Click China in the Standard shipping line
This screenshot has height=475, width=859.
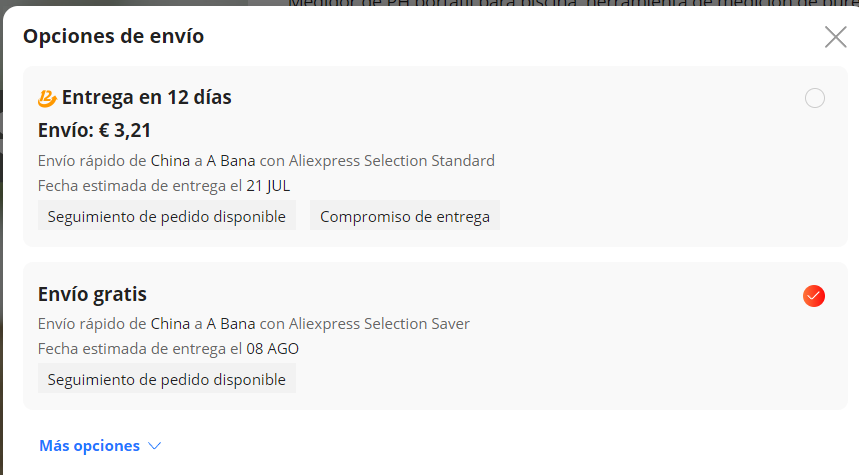coord(170,161)
